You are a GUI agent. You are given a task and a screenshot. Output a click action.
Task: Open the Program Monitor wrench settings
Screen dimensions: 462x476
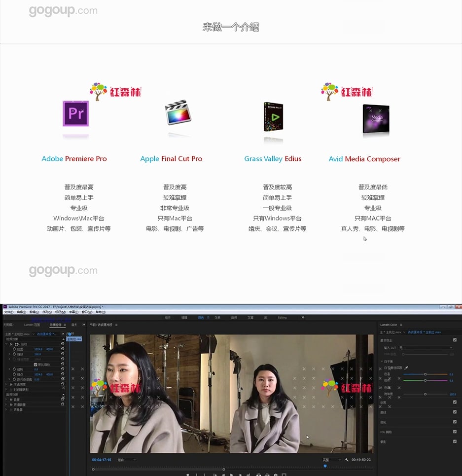pyautogui.click(x=347, y=460)
